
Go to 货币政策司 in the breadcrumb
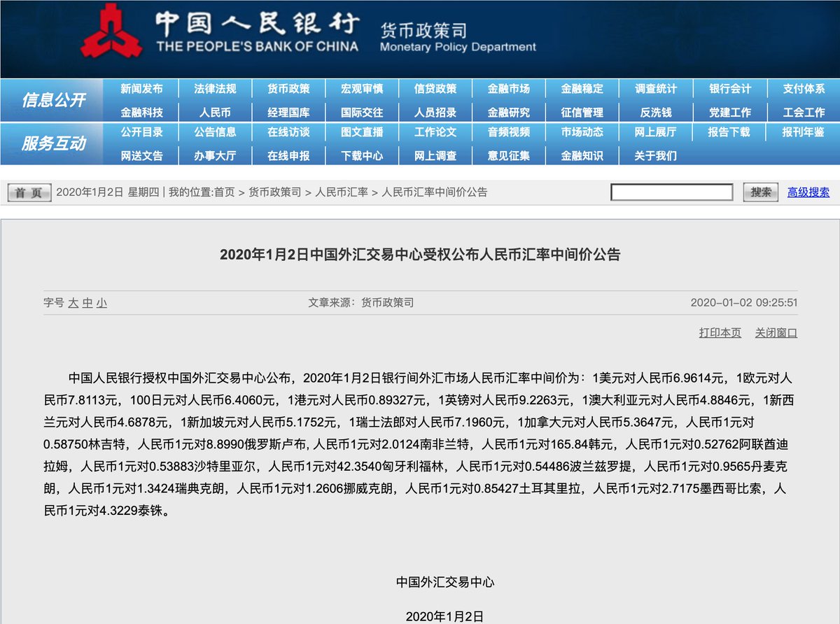click(x=275, y=192)
